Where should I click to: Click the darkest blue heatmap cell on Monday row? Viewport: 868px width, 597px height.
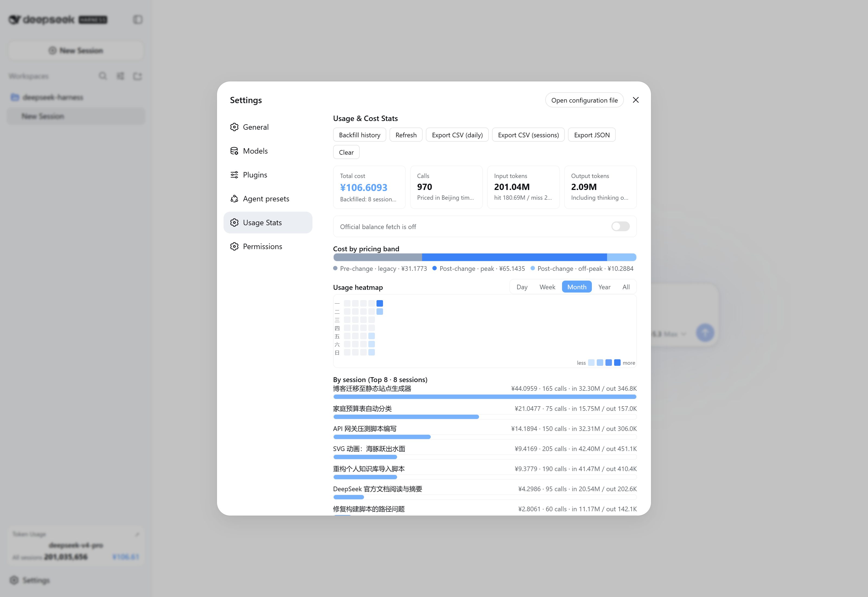tap(380, 303)
